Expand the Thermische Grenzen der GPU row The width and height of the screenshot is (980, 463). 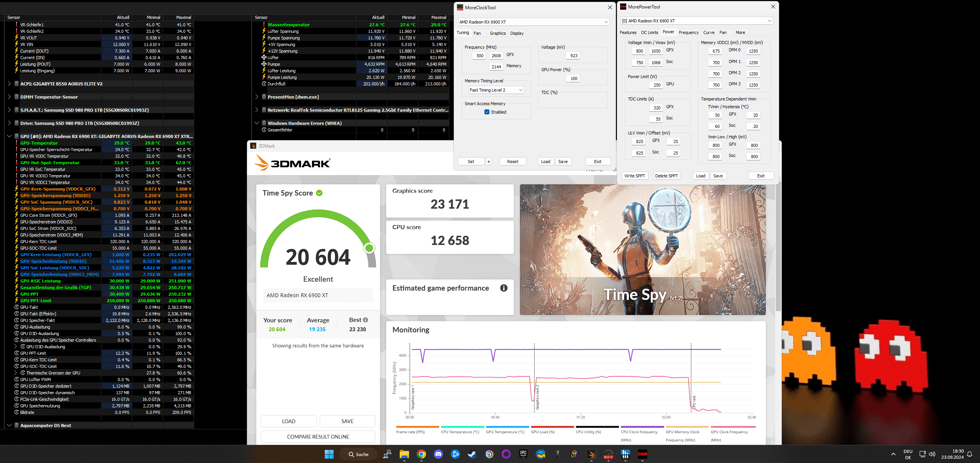15,373
